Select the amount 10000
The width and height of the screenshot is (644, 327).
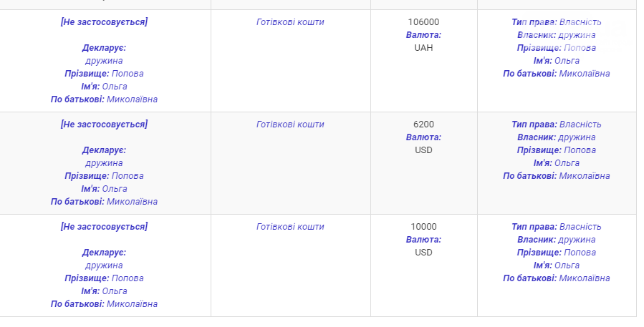pos(423,227)
